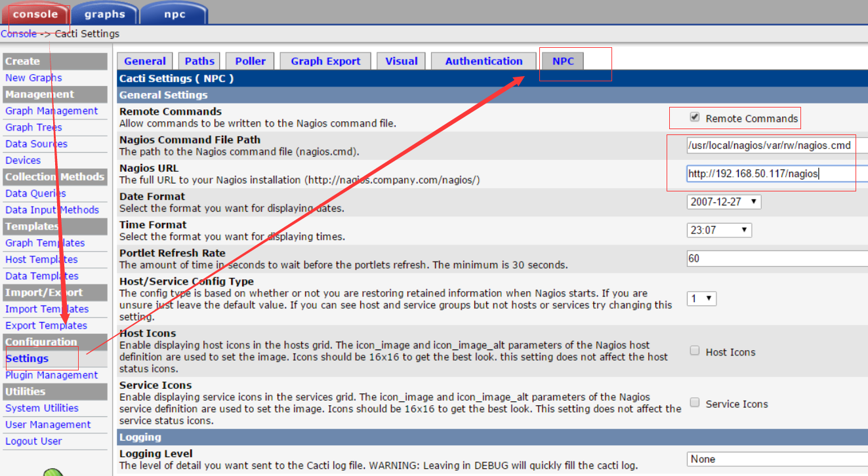Click Logout User link
The width and height of the screenshot is (868, 476).
tap(33, 441)
